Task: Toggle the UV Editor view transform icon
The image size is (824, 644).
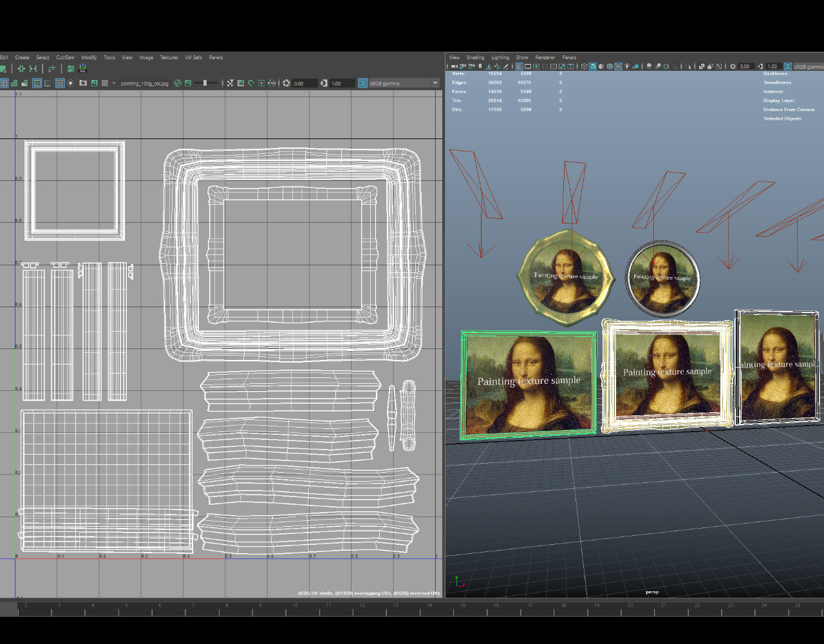Action: 362,83
